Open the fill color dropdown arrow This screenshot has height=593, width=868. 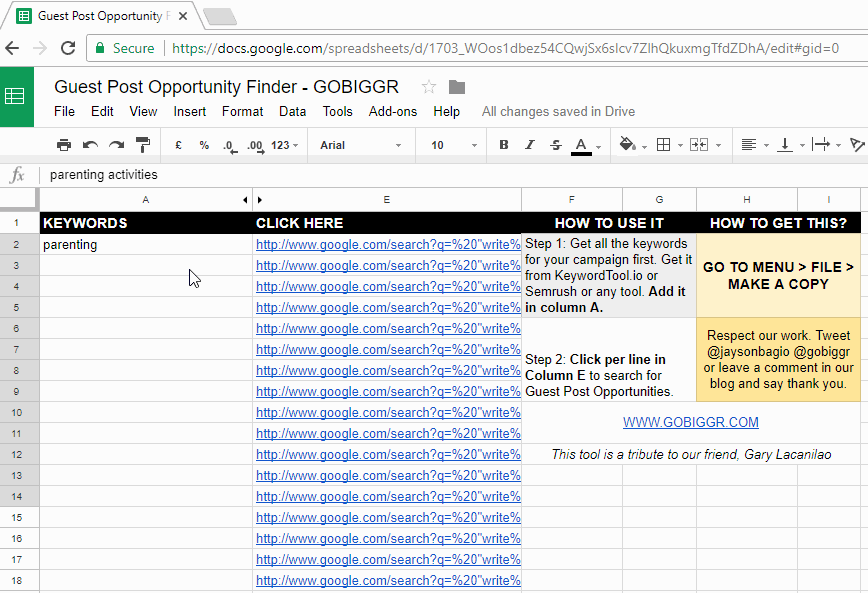[644, 147]
